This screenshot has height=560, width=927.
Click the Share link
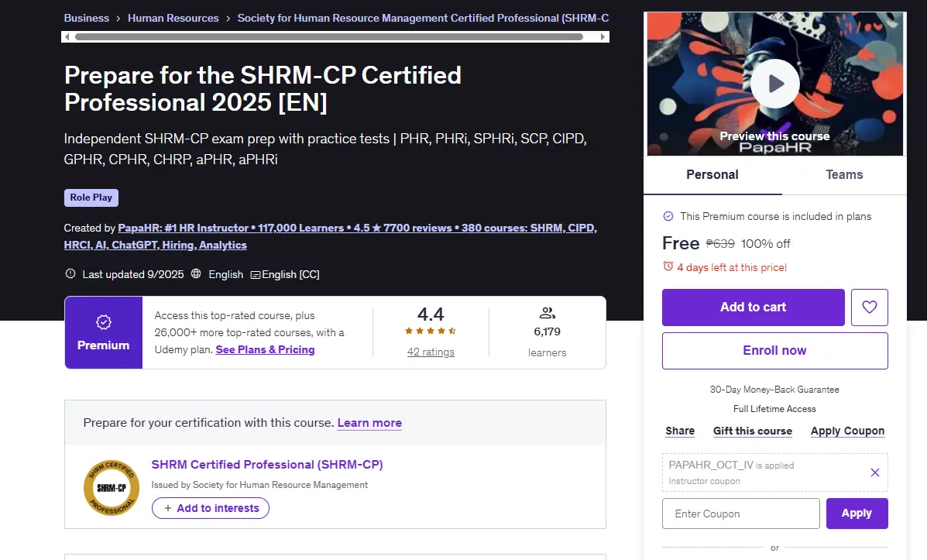(680, 431)
